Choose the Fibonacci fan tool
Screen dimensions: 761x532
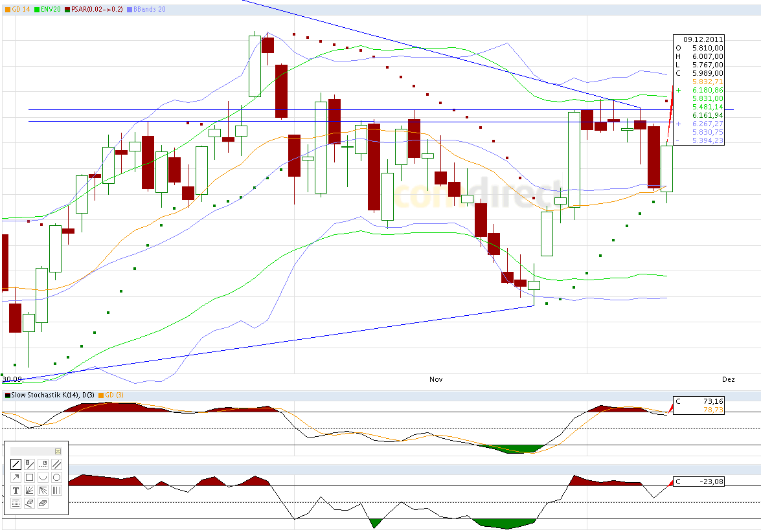click(x=30, y=490)
